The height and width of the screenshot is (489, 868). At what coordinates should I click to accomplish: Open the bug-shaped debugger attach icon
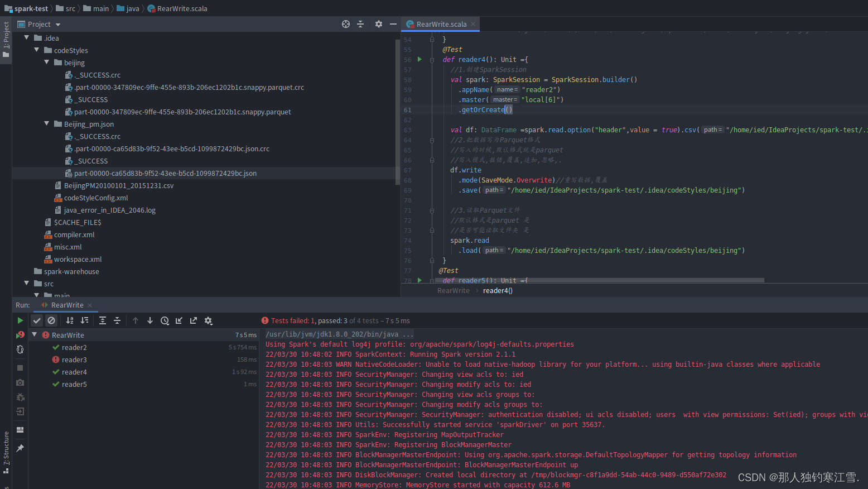tap(20, 397)
